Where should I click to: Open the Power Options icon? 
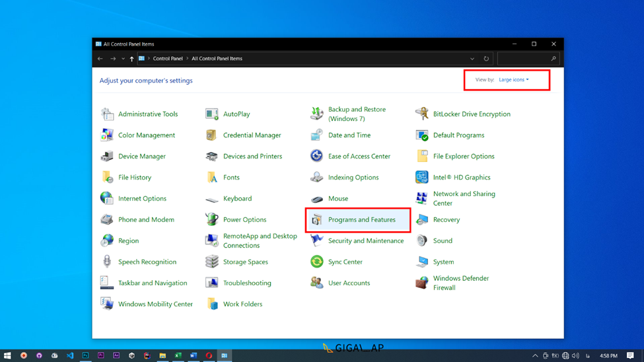pyautogui.click(x=212, y=219)
